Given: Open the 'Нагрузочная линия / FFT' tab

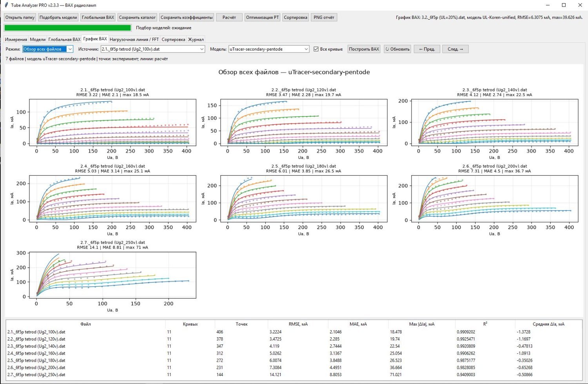Looking at the screenshot, I should click(x=134, y=39).
